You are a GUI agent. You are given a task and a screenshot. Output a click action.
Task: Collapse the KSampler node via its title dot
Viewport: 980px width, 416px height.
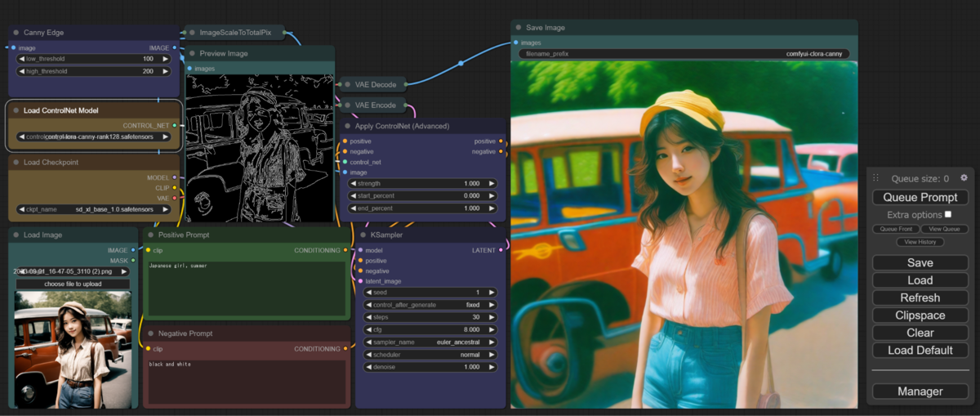(363, 235)
